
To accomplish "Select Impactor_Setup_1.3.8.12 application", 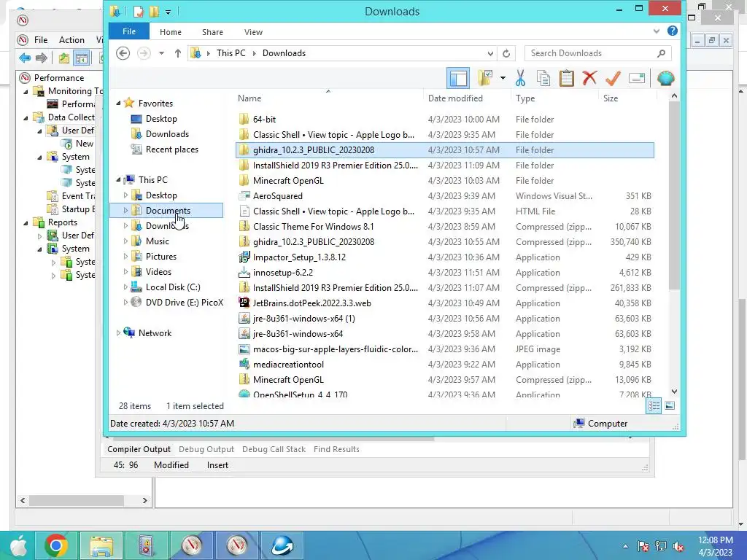I will tap(299, 257).
